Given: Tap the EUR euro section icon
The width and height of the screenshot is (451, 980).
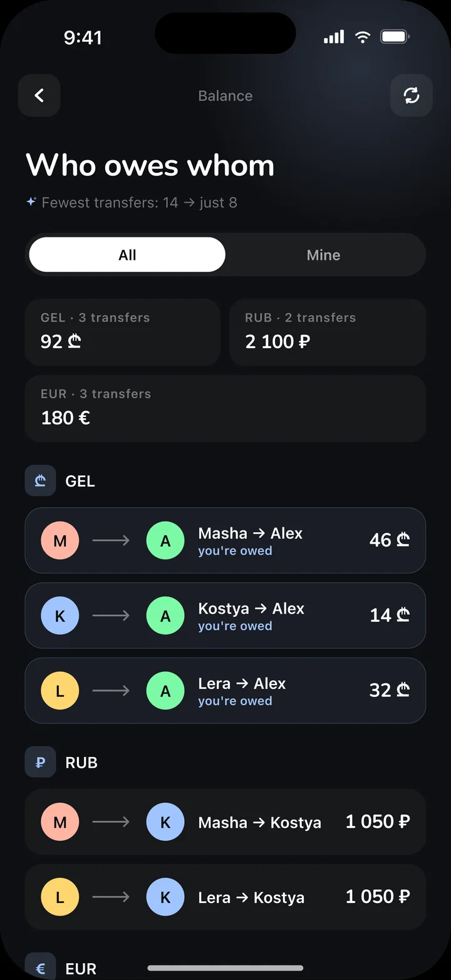Looking at the screenshot, I should (41, 966).
